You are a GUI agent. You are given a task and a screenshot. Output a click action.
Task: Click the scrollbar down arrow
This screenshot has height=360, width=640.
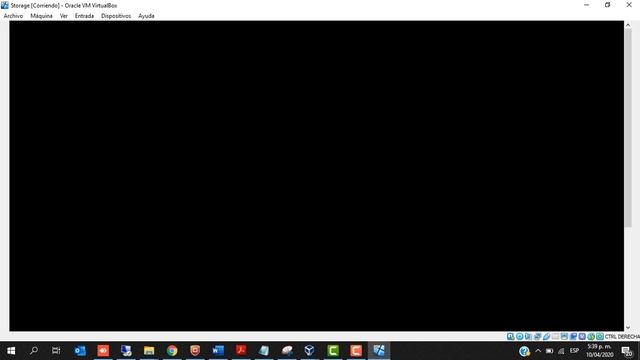628,327
